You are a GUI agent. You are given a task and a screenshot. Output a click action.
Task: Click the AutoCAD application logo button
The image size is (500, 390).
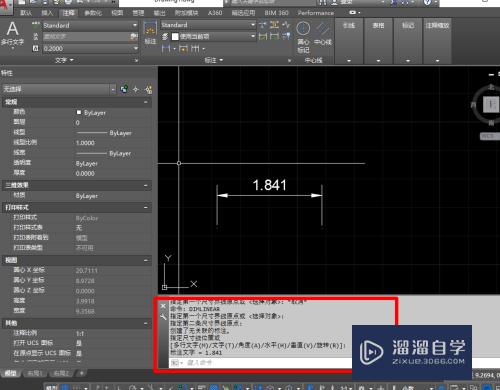coord(6,7)
